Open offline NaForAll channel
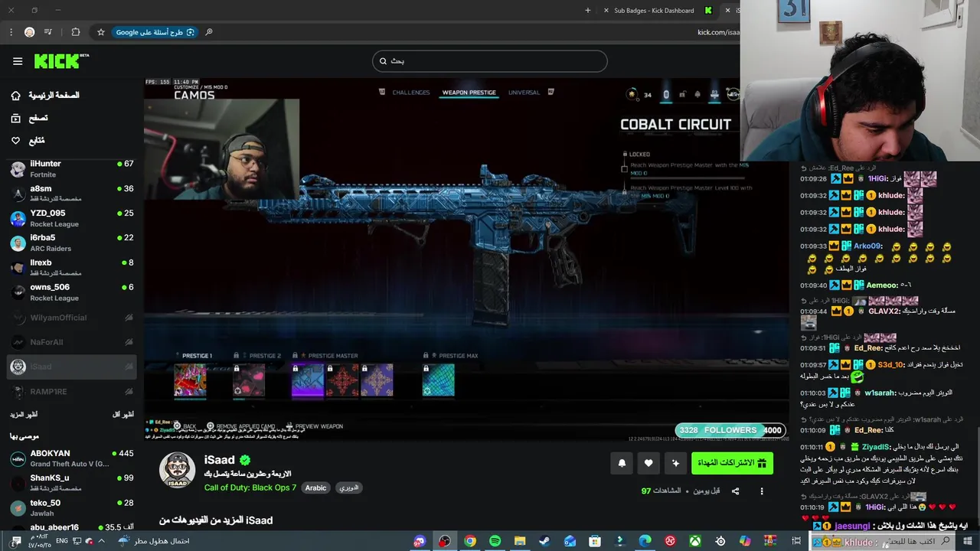The image size is (980, 551). (72, 342)
